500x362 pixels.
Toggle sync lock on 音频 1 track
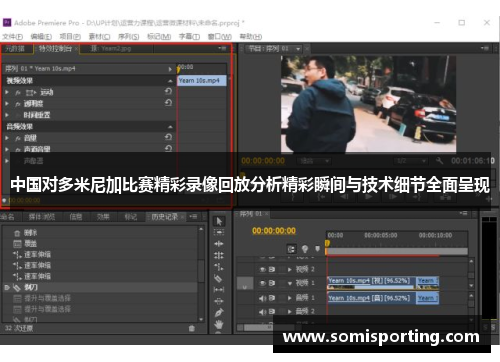(x=272, y=298)
